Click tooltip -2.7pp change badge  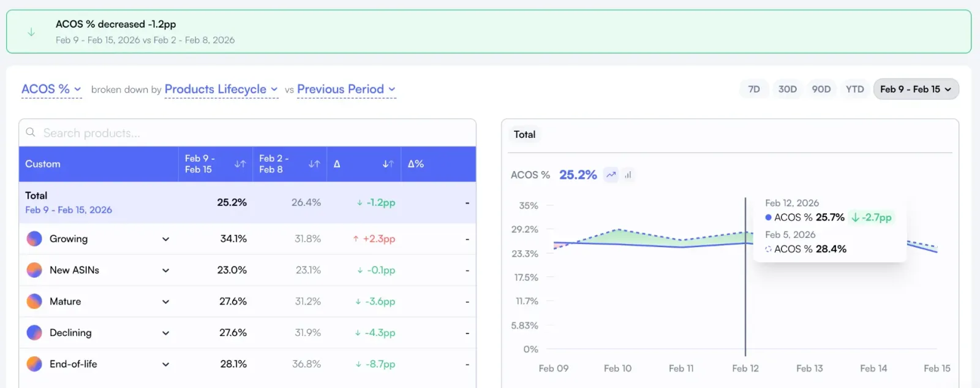(872, 217)
